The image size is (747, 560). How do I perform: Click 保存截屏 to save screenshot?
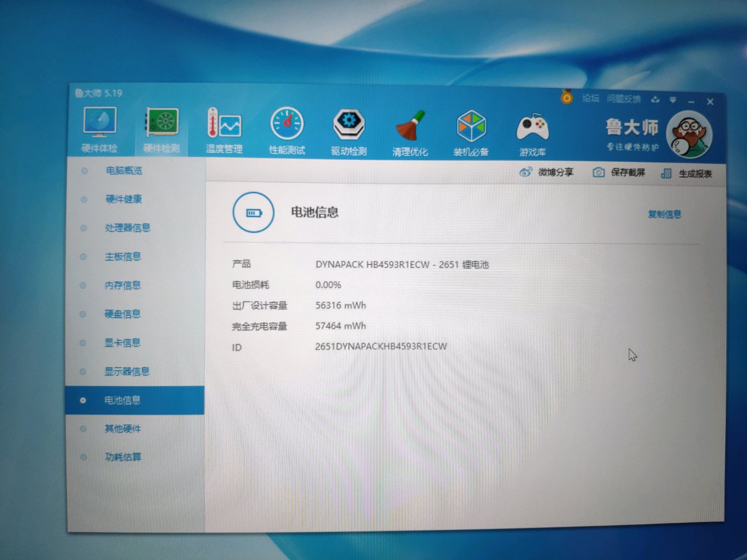[x=619, y=173]
